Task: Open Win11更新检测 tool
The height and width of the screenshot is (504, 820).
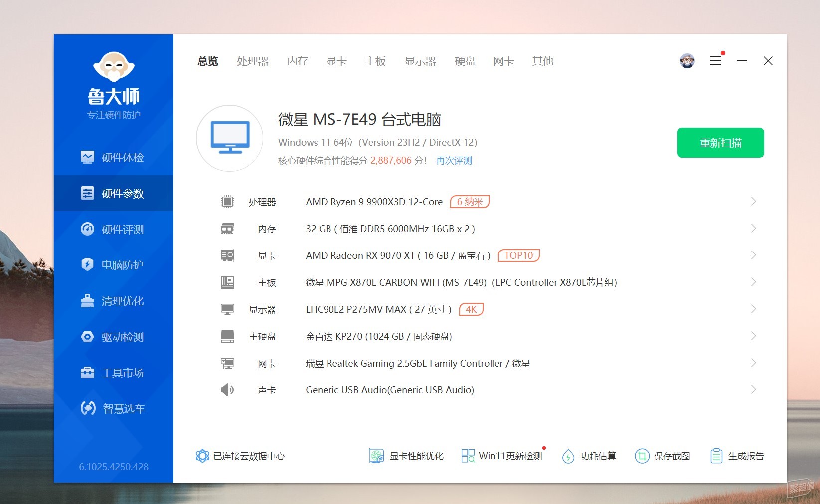Action: [x=501, y=456]
